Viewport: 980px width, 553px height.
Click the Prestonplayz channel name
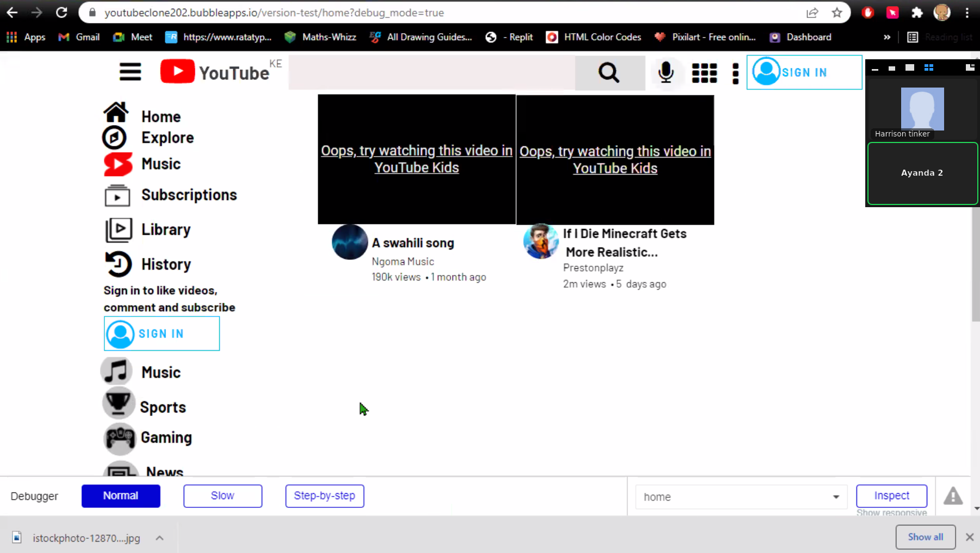pyautogui.click(x=593, y=268)
